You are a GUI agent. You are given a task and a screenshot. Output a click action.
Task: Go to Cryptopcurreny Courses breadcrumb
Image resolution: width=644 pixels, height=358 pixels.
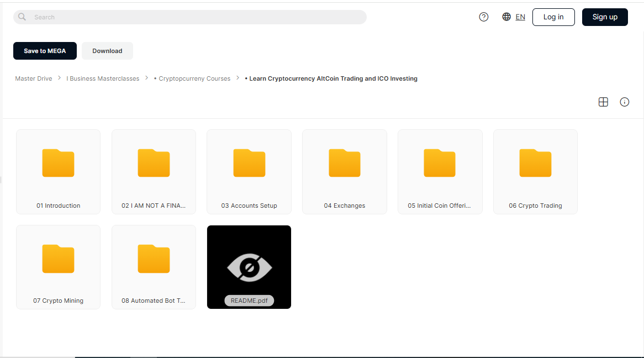click(192, 78)
